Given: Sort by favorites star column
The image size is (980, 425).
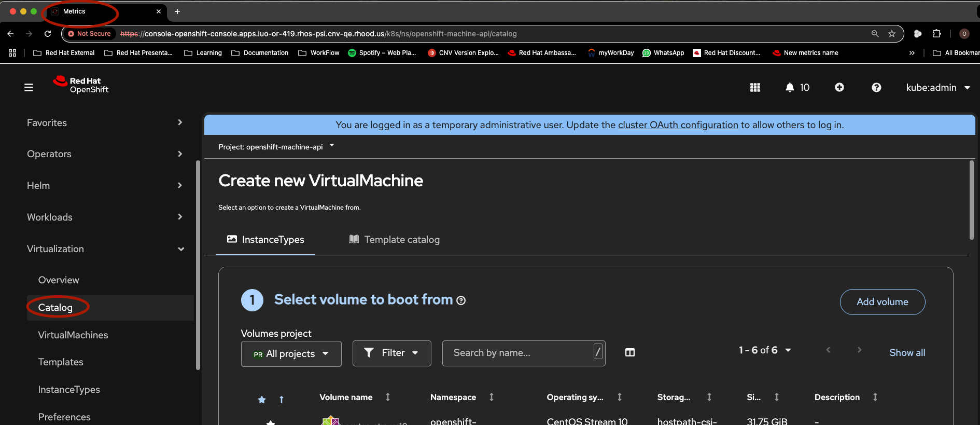Looking at the screenshot, I should 262,400.
